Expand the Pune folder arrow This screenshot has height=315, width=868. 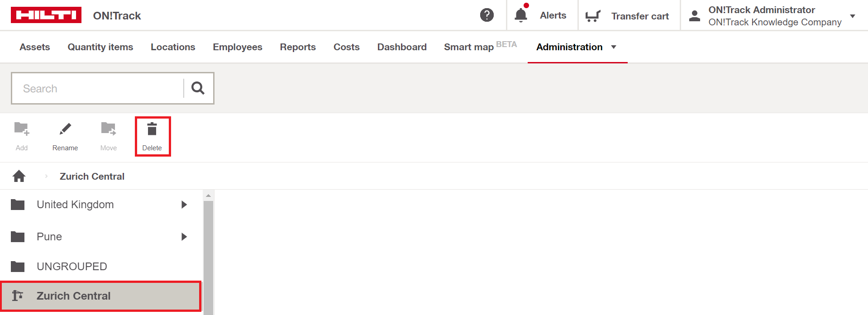point(184,237)
